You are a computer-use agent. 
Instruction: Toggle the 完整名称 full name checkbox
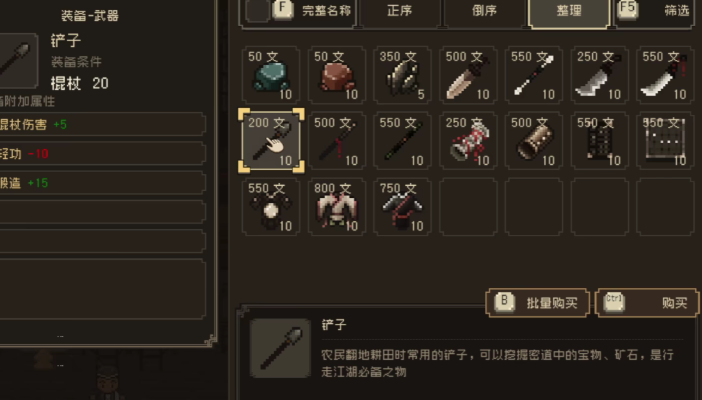coord(258,10)
